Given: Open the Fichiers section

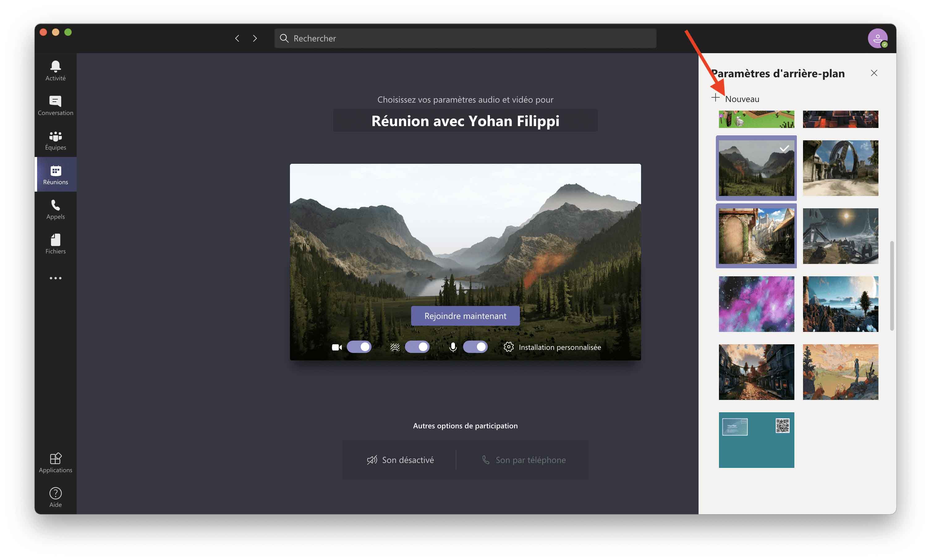Looking at the screenshot, I should click(x=55, y=244).
